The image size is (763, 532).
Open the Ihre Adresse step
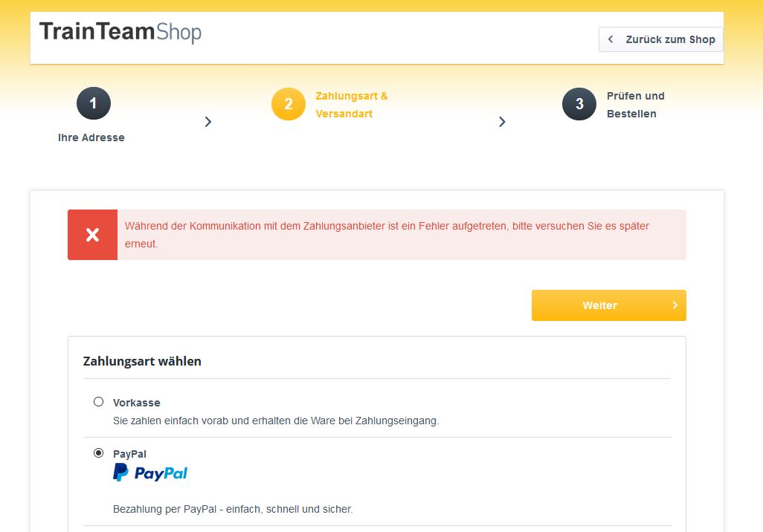coord(91,137)
